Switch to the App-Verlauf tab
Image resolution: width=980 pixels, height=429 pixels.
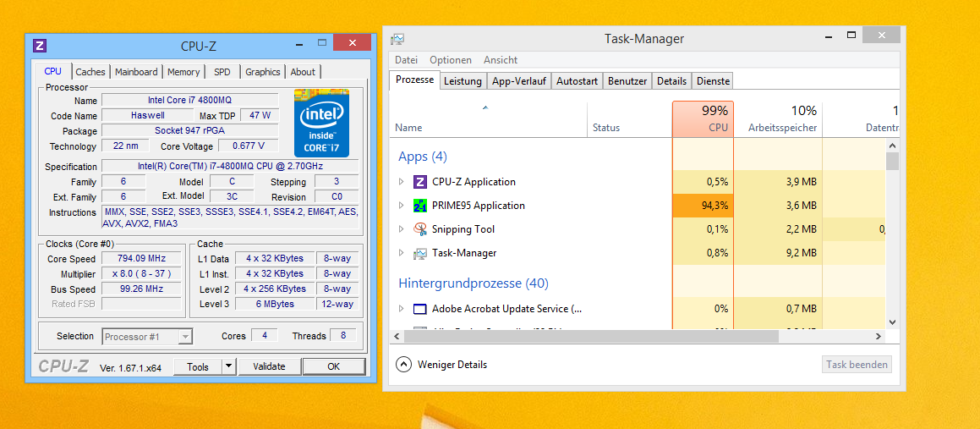[519, 81]
